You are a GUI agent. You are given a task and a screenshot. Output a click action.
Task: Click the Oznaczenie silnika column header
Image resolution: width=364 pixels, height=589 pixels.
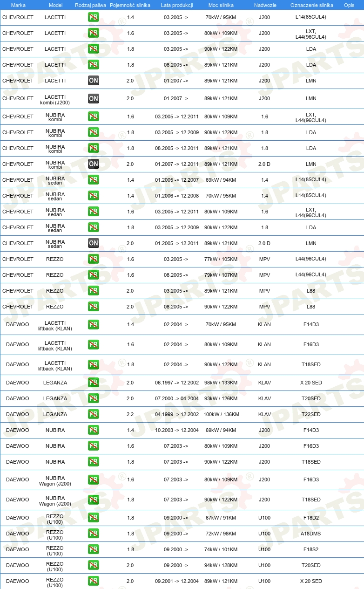click(x=312, y=5)
